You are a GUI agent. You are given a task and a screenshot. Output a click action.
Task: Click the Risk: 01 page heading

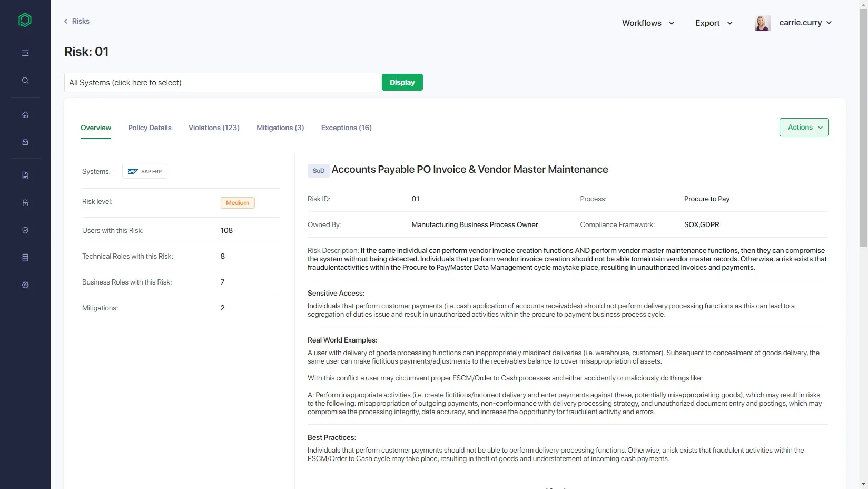pyautogui.click(x=86, y=52)
